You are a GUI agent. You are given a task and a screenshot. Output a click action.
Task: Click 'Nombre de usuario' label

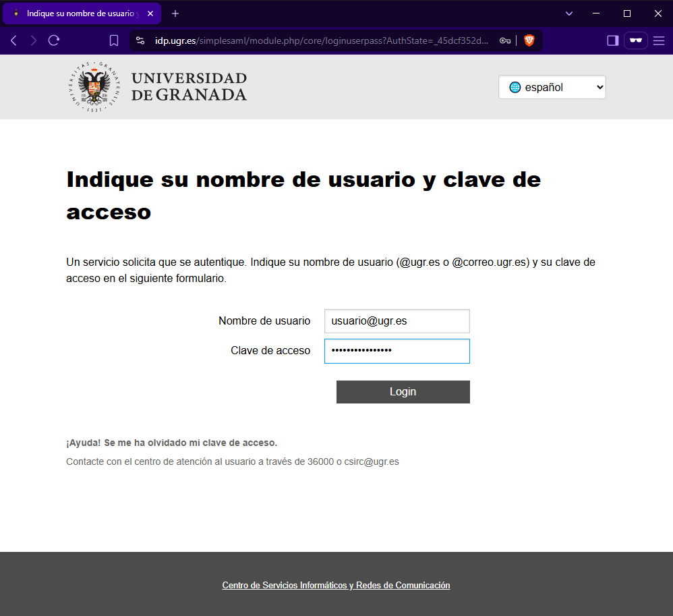coord(264,321)
